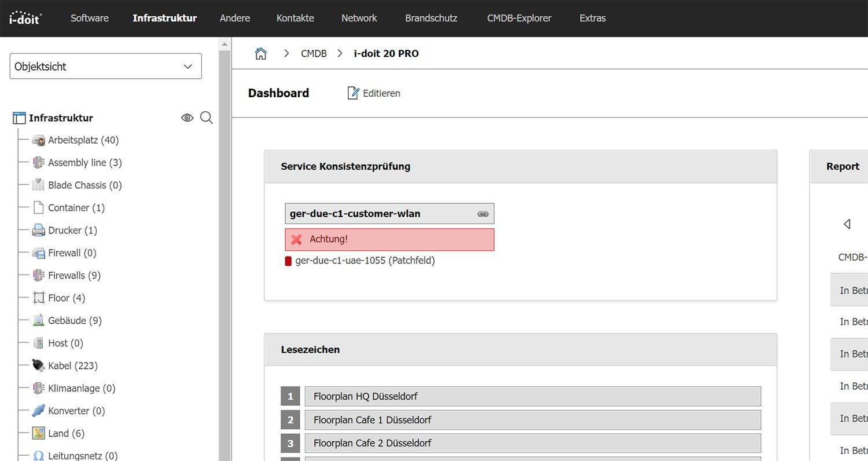This screenshot has width=868, height=461.
Task: Select Blade Chassis (0) tree item
Action: click(x=85, y=185)
